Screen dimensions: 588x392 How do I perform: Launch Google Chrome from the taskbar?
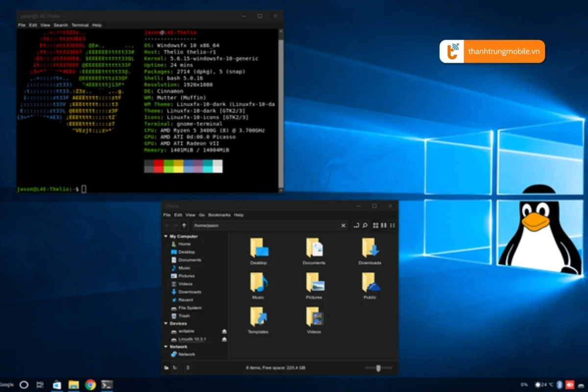90,385
